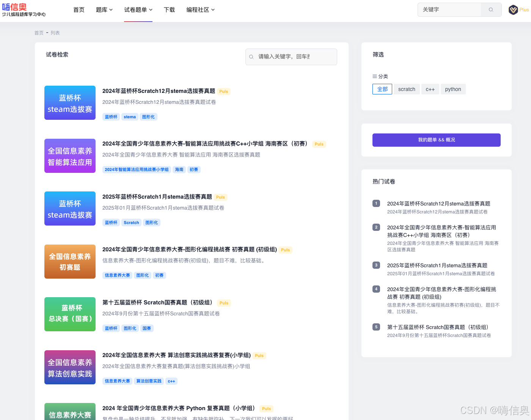Open the orange 全国信息素养 初赛题 thumbnail
The width and height of the screenshot is (531, 420).
(70, 262)
